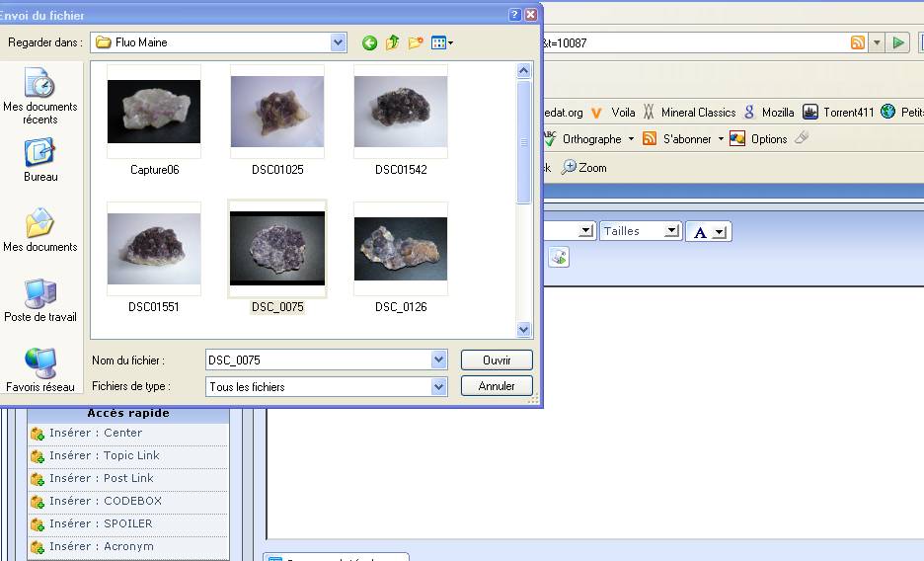The width and height of the screenshot is (924, 561).
Task: Open the Fichiers de type dropdown
Action: tap(439, 387)
